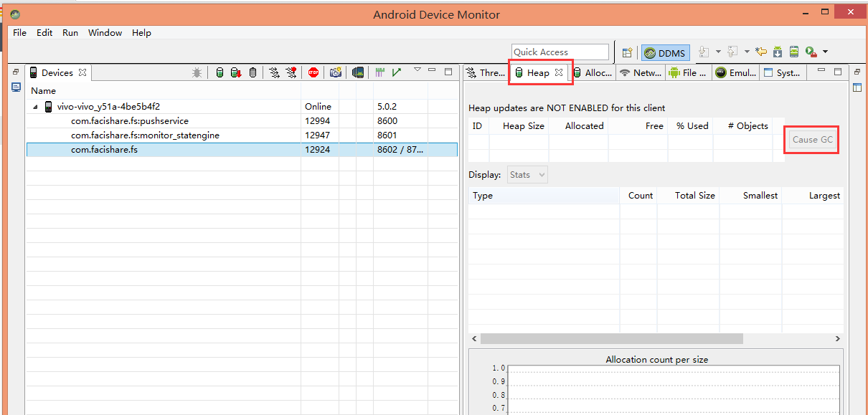Switch to the Threads tab
The height and width of the screenshot is (415, 868).
tap(485, 72)
